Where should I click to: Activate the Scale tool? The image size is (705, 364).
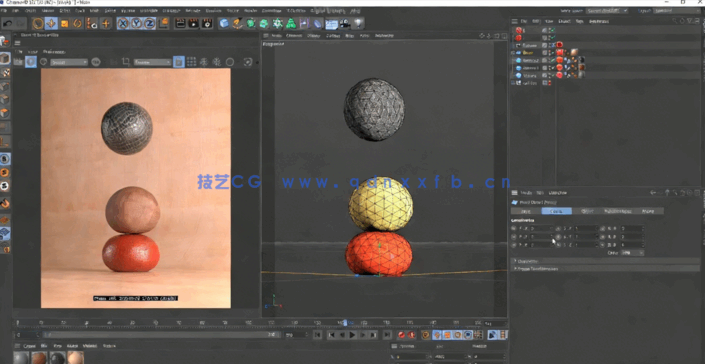tap(64, 23)
